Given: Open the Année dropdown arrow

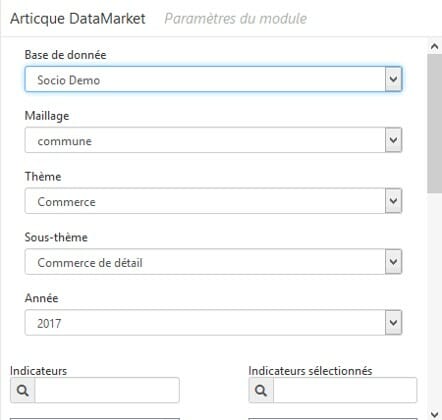Looking at the screenshot, I should click(x=393, y=322).
